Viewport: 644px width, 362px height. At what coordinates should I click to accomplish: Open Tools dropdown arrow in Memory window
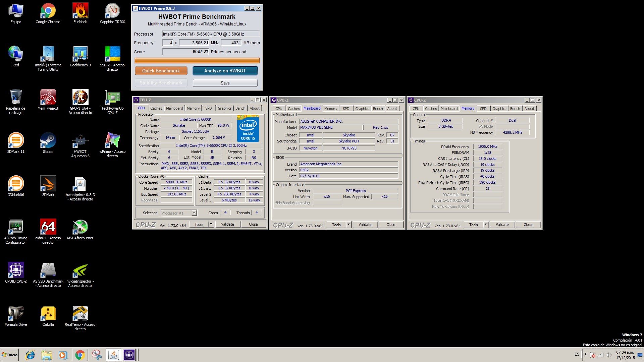coord(486,225)
